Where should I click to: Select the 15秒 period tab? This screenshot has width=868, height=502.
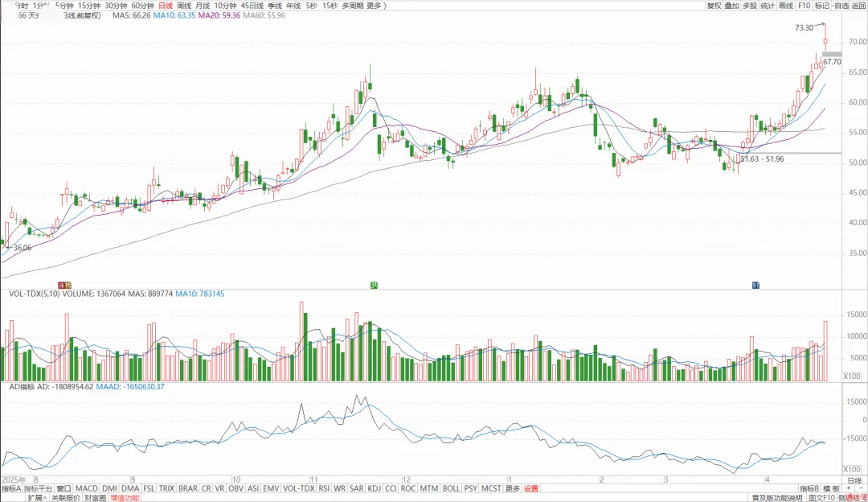[330, 6]
